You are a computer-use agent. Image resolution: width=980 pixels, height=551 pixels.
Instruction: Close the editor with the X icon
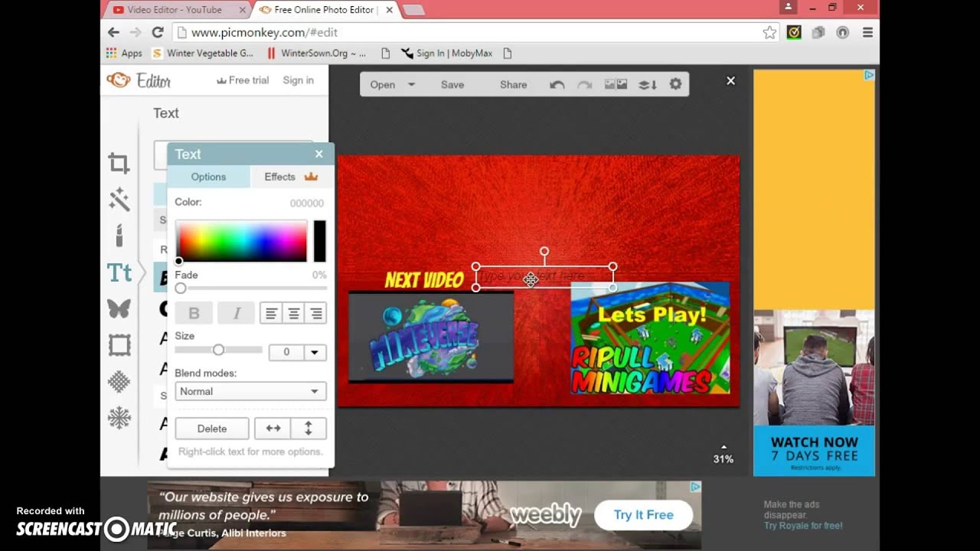pos(730,80)
